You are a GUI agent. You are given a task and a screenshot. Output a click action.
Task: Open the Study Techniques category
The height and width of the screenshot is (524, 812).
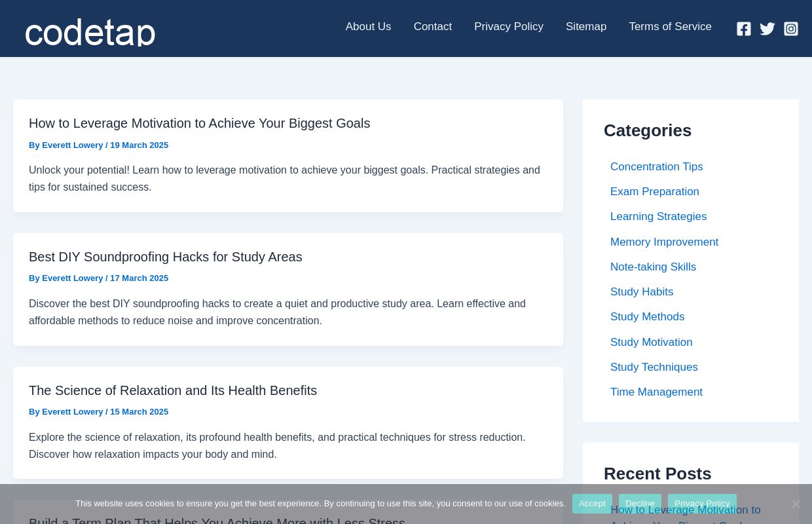[x=654, y=367]
